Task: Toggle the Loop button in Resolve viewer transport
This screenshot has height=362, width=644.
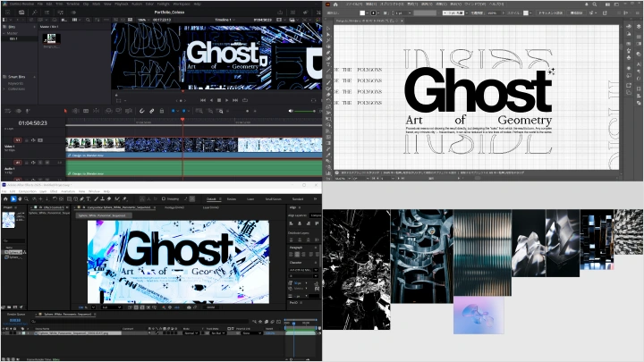Action: (x=245, y=100)
